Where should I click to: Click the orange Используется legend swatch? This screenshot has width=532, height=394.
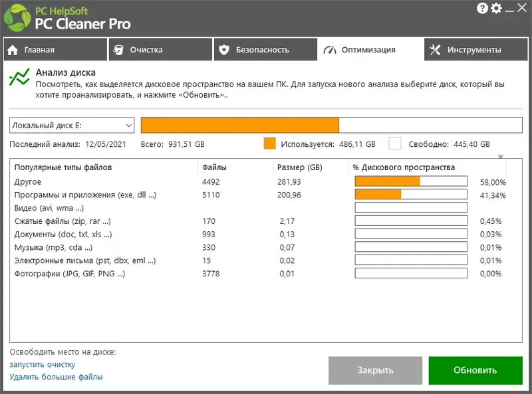click(x=270, y=144)
